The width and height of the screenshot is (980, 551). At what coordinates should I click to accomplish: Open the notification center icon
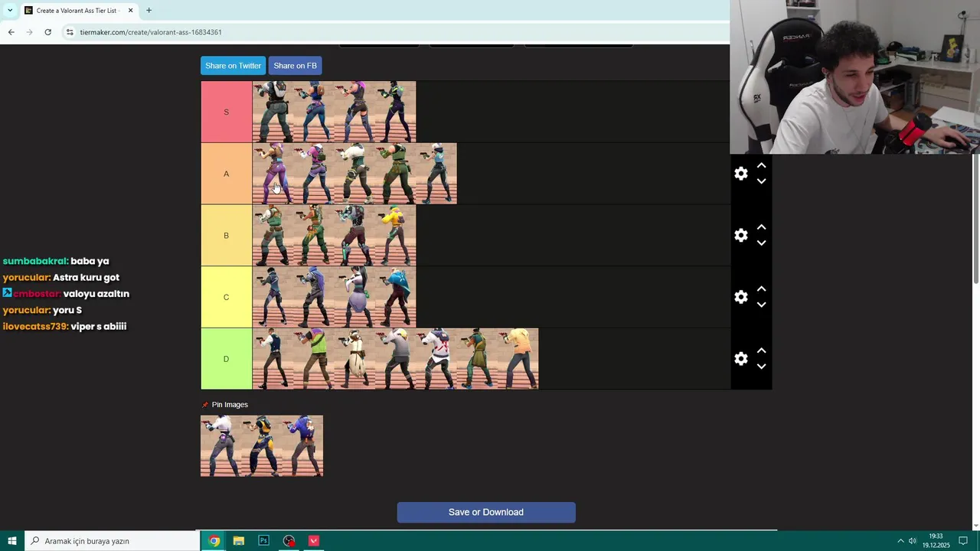[963, 541]
